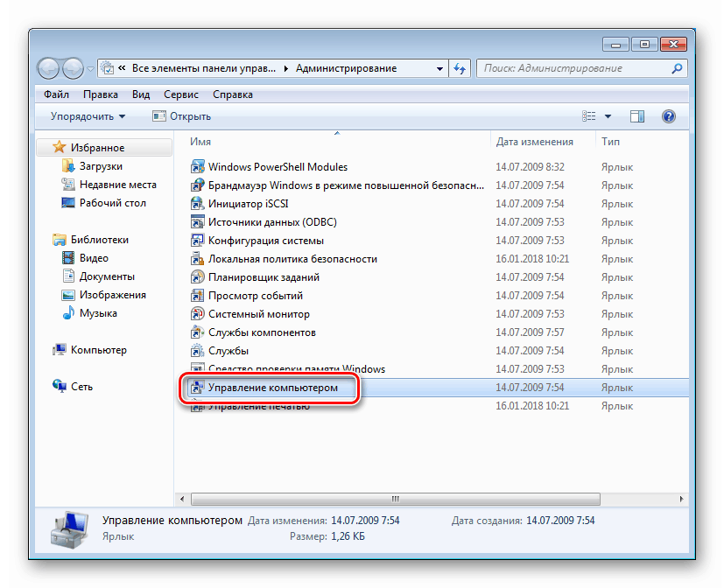The image size is (724, 588).
Task: Click the Администрирование breadcrumb
Action: [347, 68]
